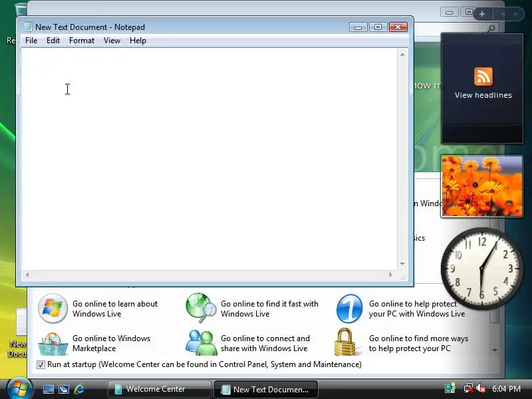Open the File menu in Notepad
The image size is (532, 399).
point(31,41)
